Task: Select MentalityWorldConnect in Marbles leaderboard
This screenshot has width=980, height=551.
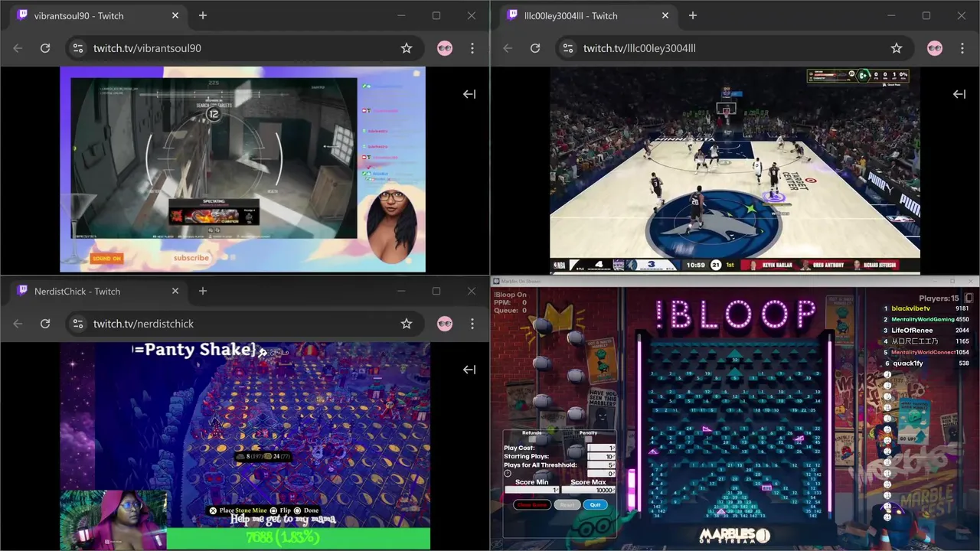Action: tap(923, 352)
